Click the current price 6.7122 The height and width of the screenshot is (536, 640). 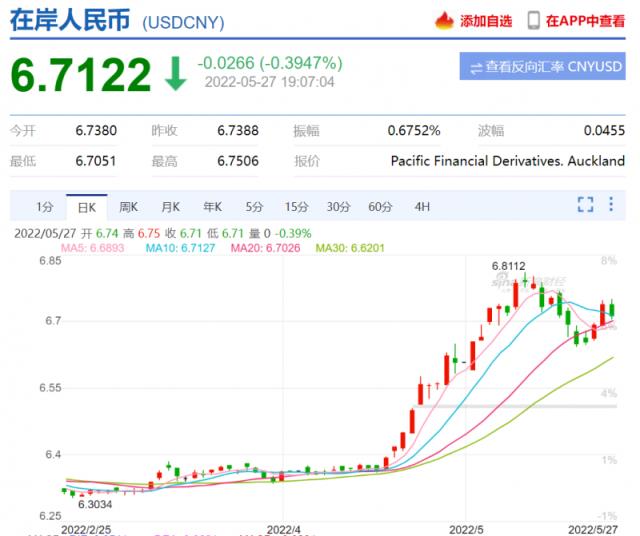(81, 74)
